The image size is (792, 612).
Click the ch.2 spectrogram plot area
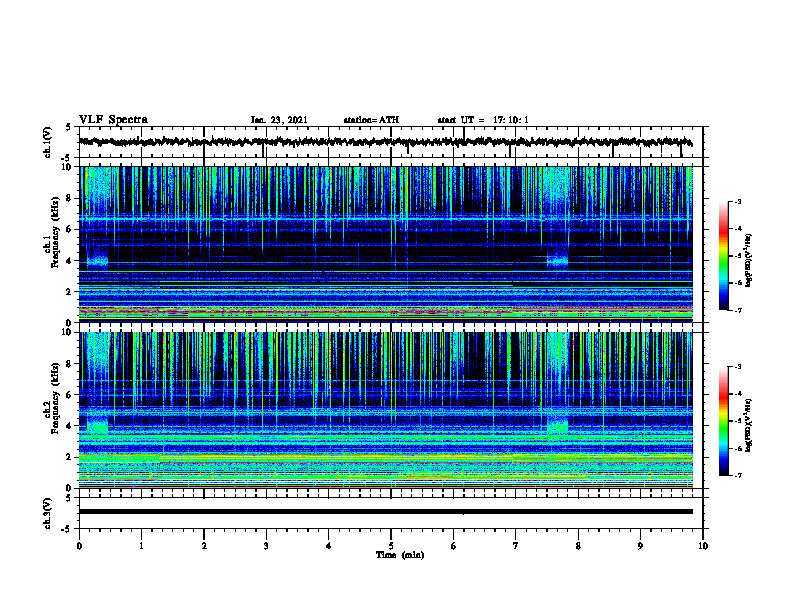(x=386, y=410)
